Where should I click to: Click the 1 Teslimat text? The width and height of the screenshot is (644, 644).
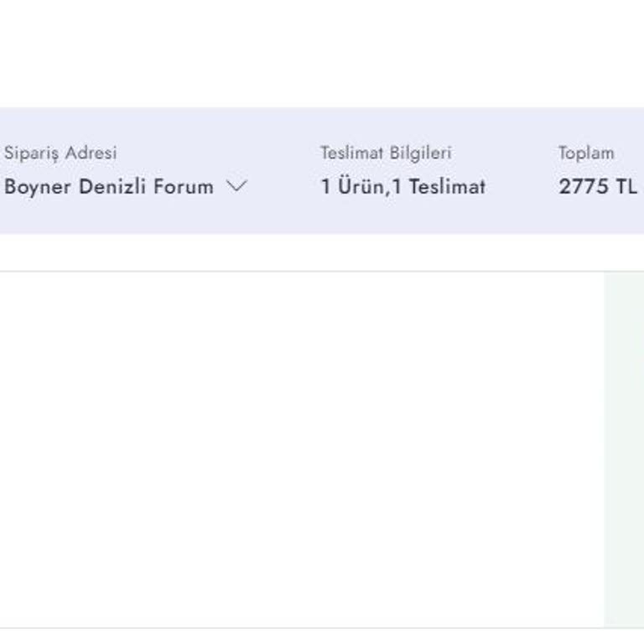click(439, 187)
